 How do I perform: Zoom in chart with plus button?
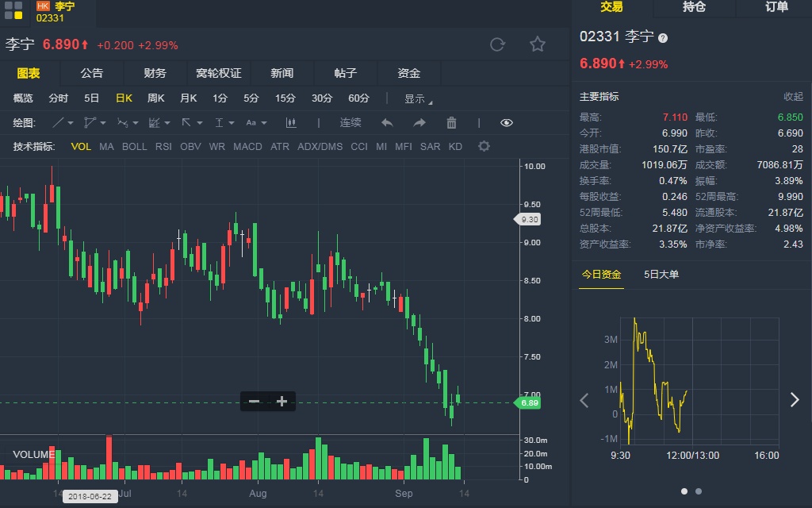[x=282, y=402]
